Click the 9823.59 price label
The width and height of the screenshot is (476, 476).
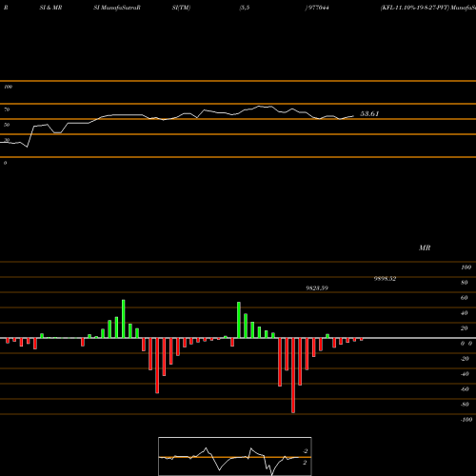tap(317, 288)
